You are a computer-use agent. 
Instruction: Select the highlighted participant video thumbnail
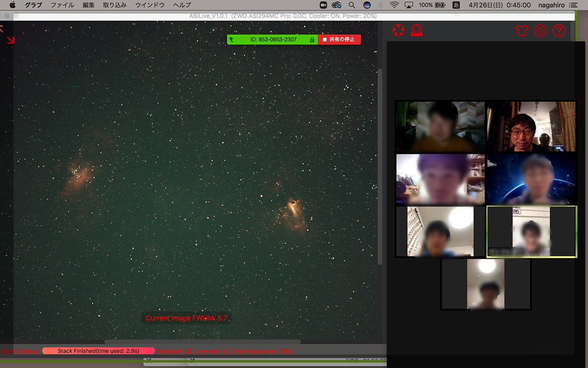point(531,231)
